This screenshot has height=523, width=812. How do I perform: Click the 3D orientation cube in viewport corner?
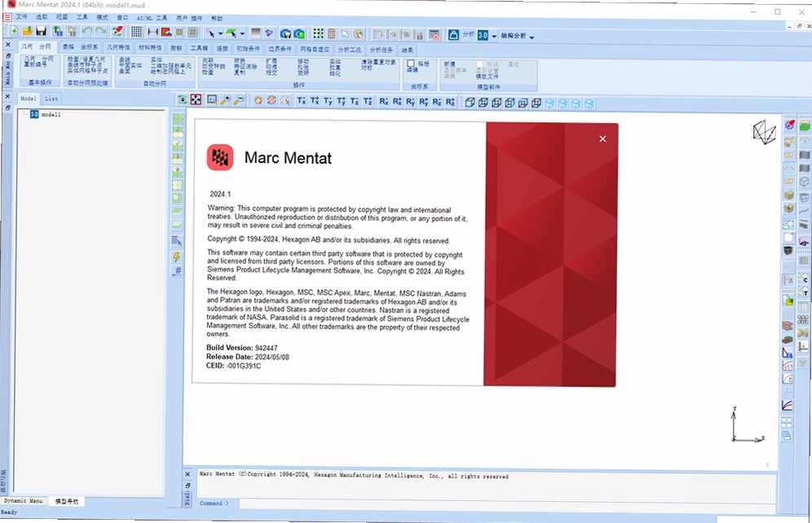pyautogui.click(x=764, y=133)
